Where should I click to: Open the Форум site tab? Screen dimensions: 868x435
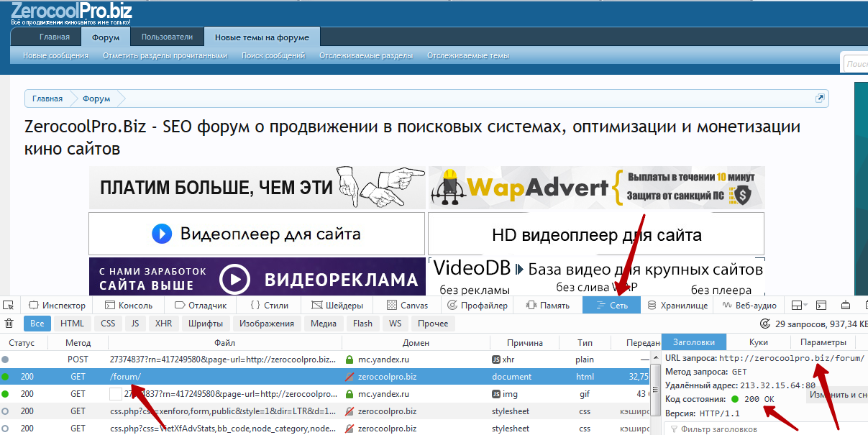(106, 37)
